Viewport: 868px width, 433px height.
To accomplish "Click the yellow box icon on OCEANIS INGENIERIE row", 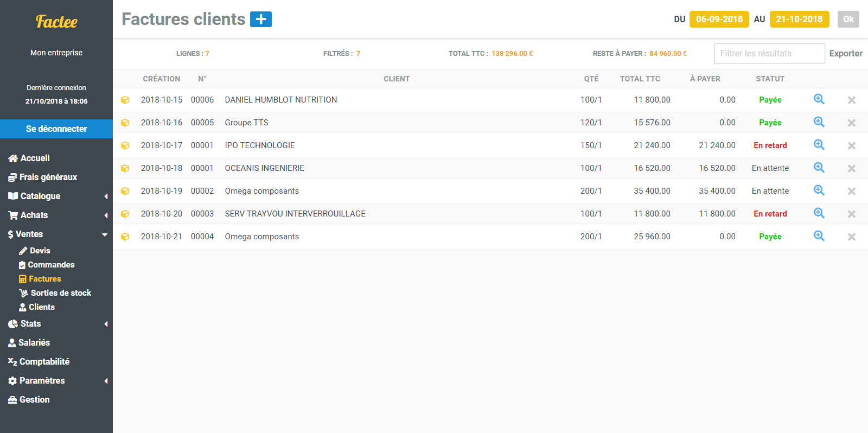I will point(125,168).
